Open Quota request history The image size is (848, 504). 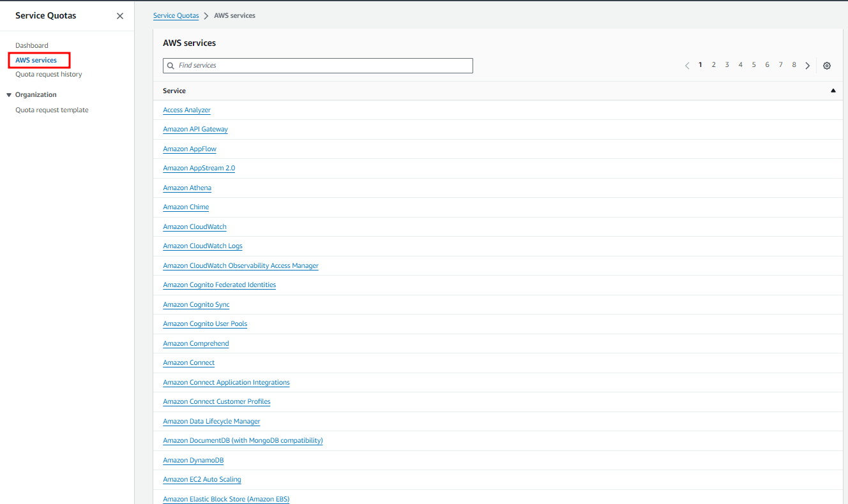tap(49, 74)
